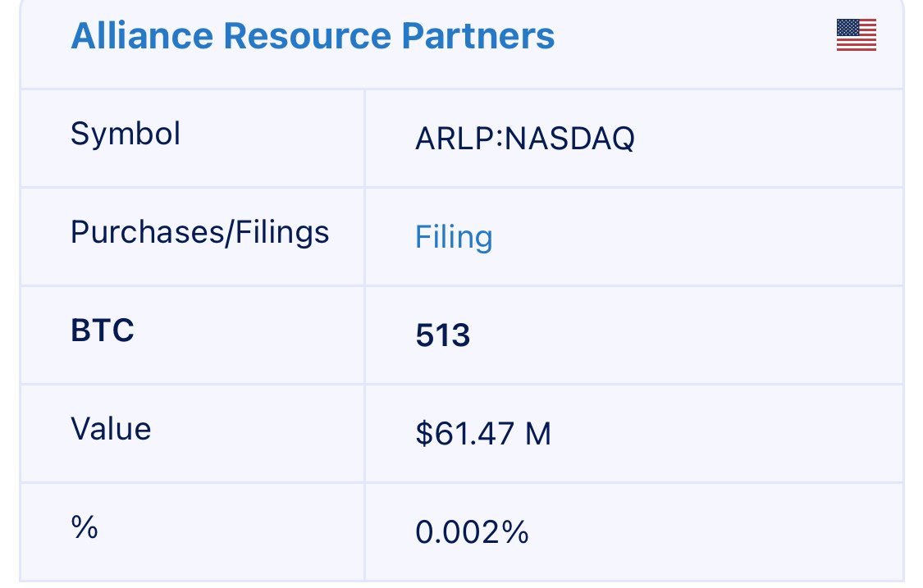
Task: Click the Purchases/Filings row label
Action: pyautogui.click(x=199, y=232)
